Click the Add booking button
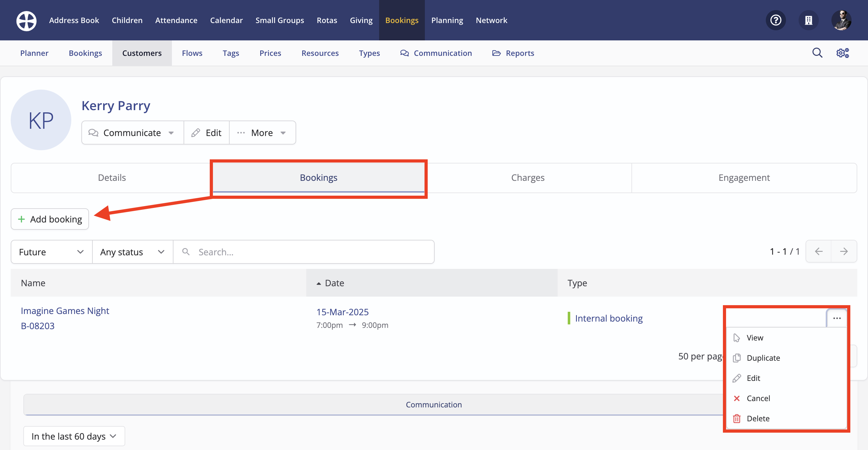This screenshot has height=450, width=868. 50,219
